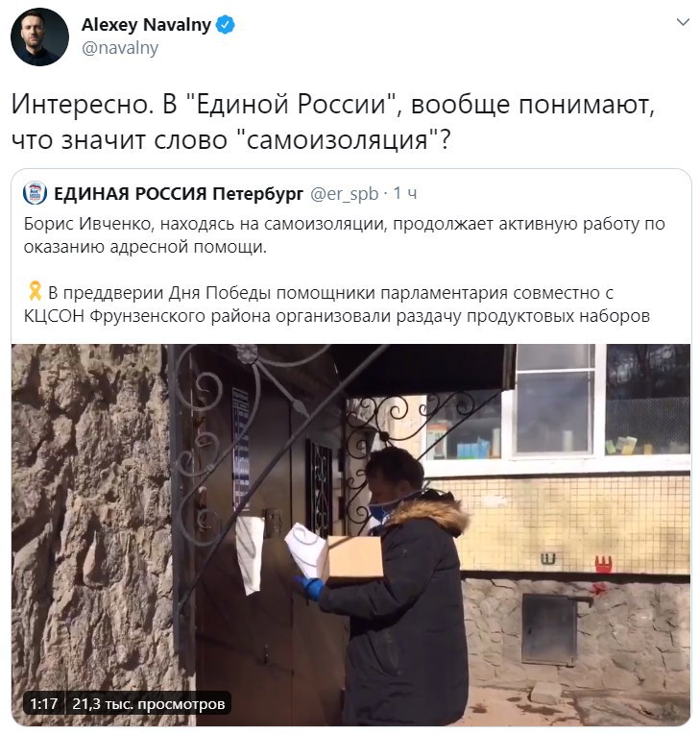
Task: Open the ЕДИНАЯ РОССИЯ Петербург account name
Action: coord(179,193)
